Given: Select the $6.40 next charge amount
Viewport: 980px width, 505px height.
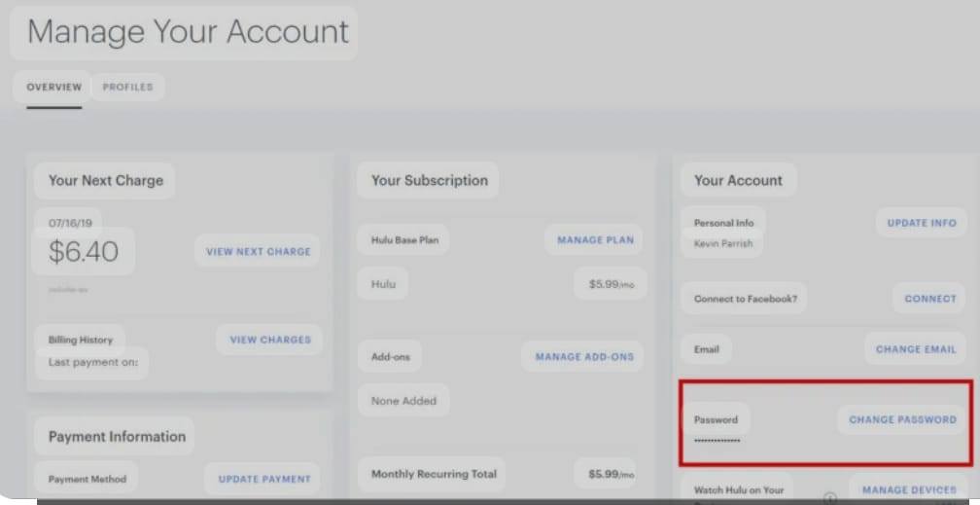Looking at the screenshot, I should (x=84, y=252).
